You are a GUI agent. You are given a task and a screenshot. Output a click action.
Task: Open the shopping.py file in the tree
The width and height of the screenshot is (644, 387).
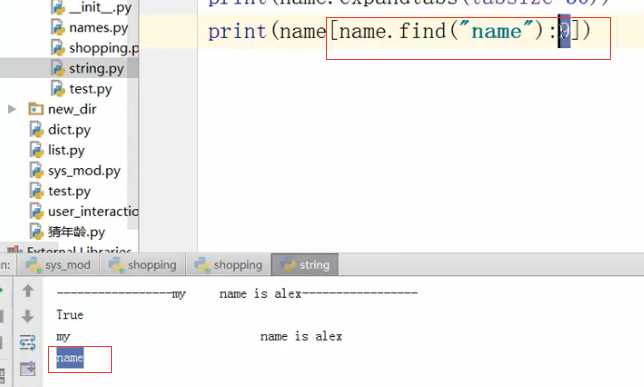point(94,48)
